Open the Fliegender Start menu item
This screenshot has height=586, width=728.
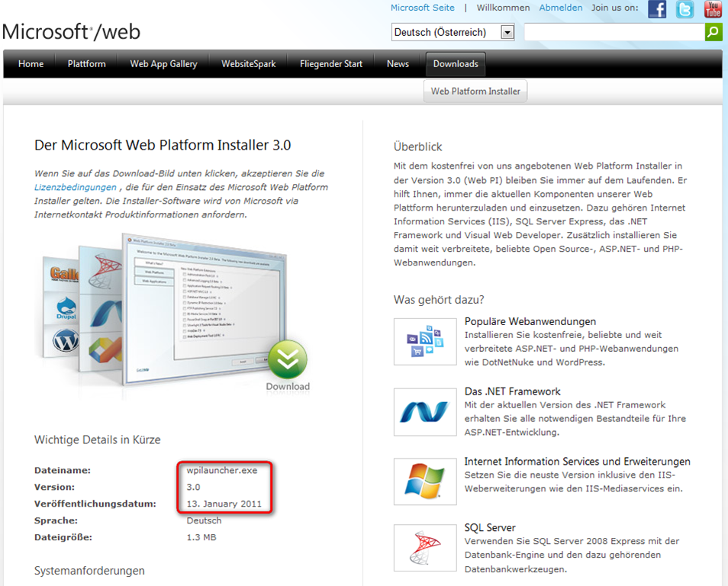pyautogui.click(x=331, y=63)
